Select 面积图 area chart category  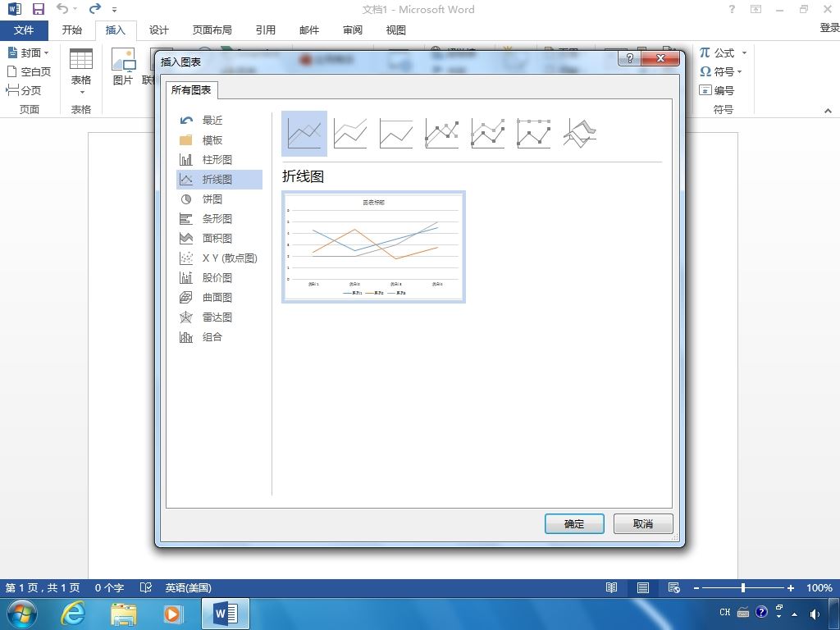pos(219,239)
